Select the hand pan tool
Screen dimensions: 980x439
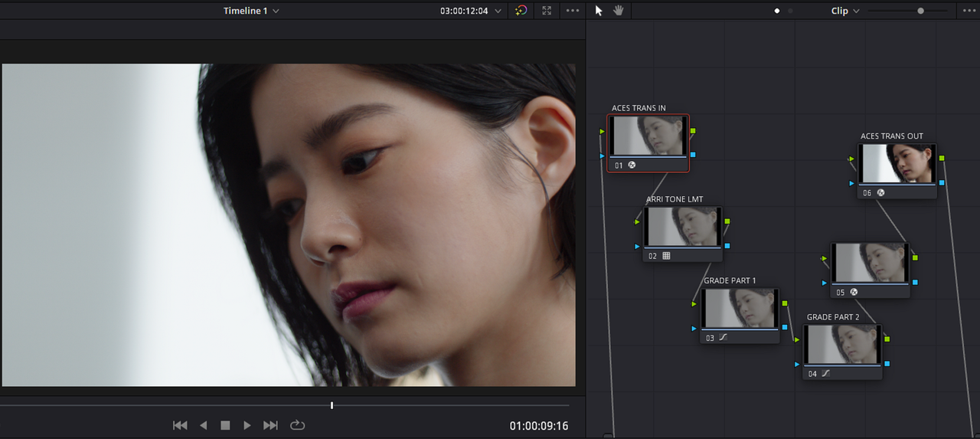coord(619,11)
